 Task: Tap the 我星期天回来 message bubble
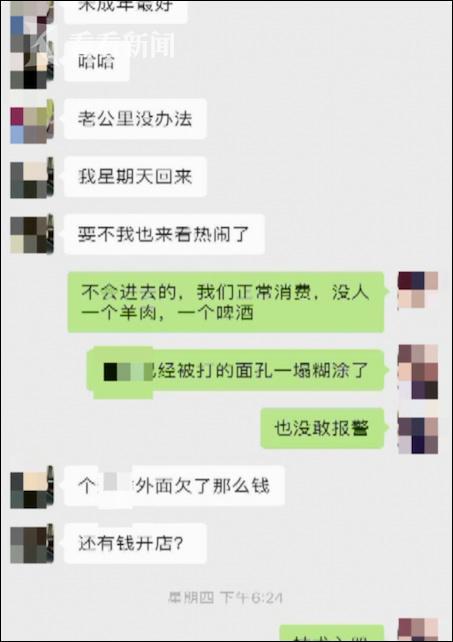tap(135, 176)
